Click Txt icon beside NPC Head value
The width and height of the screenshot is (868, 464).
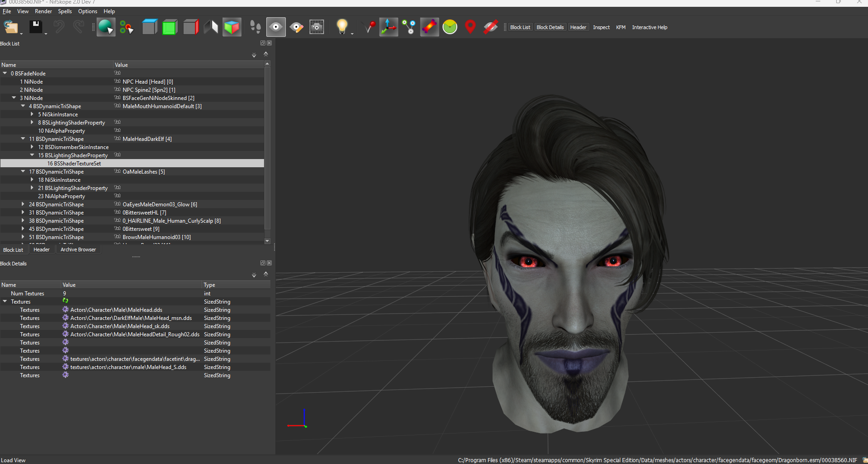[x=117, y=81]
